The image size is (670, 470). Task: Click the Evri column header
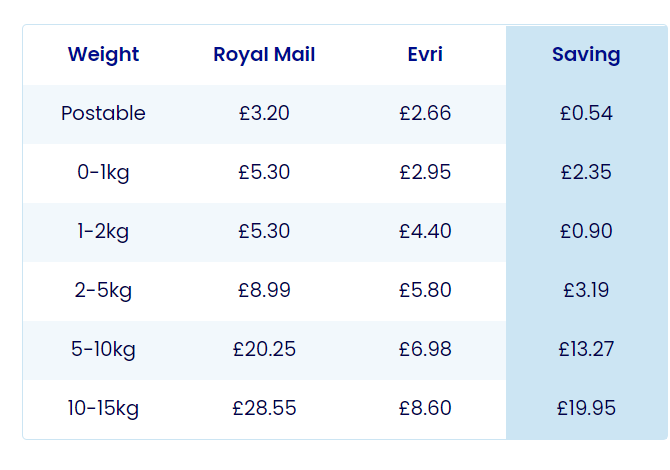click(425, 54)
